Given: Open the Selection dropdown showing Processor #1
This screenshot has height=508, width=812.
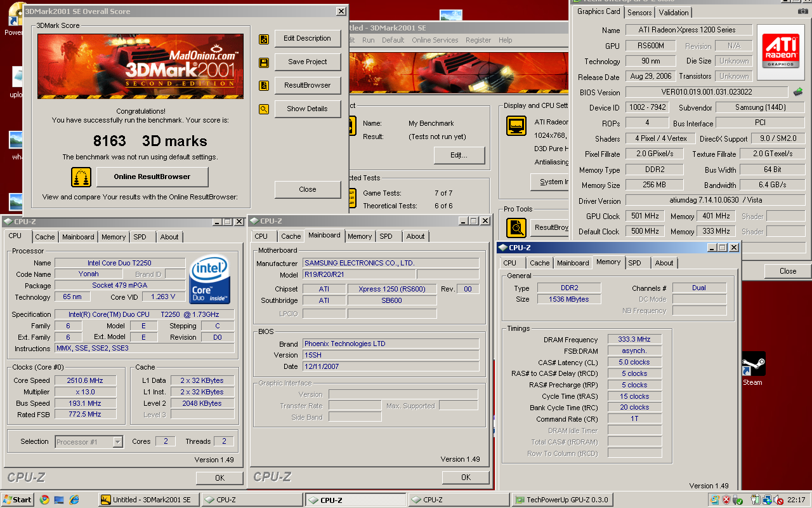Looking at the screenshot, I should (89, 442).
